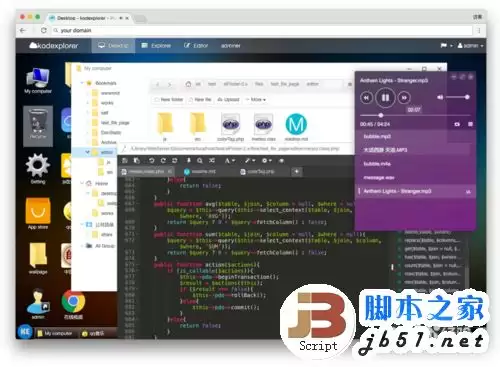Screen dimensions: 500x367
Task: Select the My computer taskbar item
Action: tap(55, 333)
